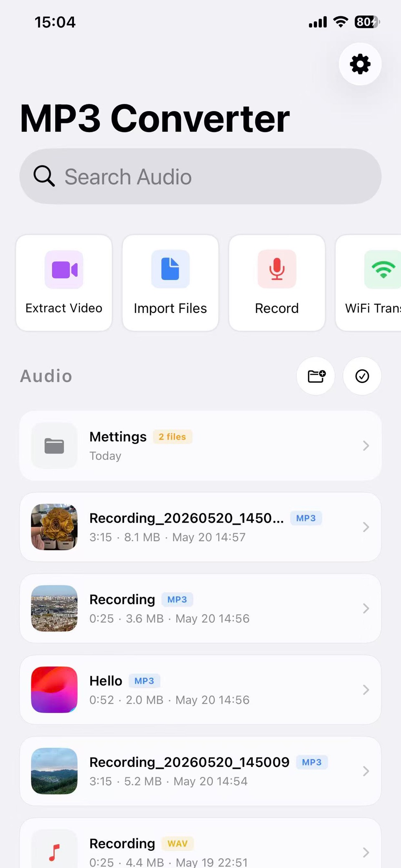Focus the Search Audio field
The height and width of the screenshot is (868, 401).
[200, 176]
